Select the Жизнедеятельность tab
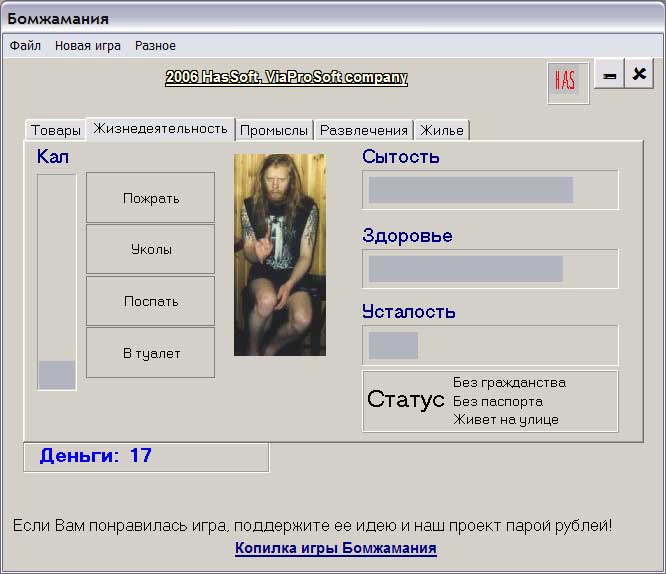Image resolution: width=666 pixels, height=574 pixels. point(161,128)
